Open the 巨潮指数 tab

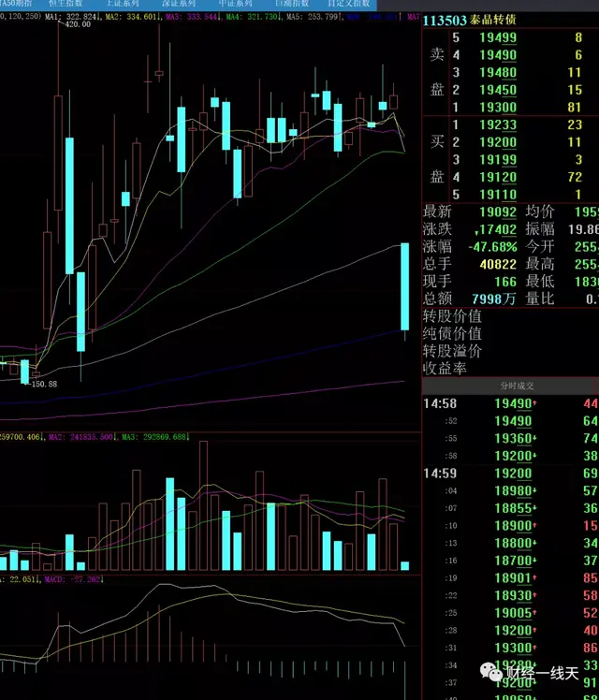tap(292, 4)
